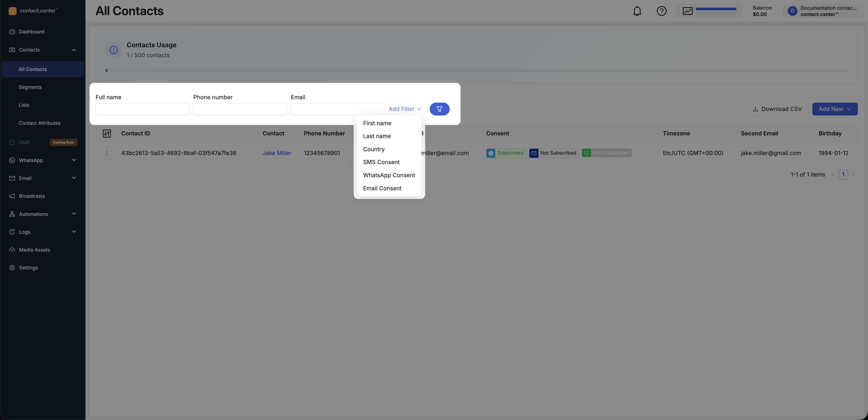Click the WhatsApp Not Subscribed consent badge
The height and width of the screenshot is (420, 868).
[606, 153]
